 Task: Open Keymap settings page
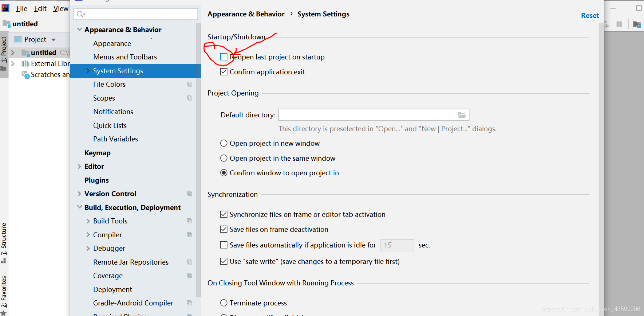coord(98,153)
